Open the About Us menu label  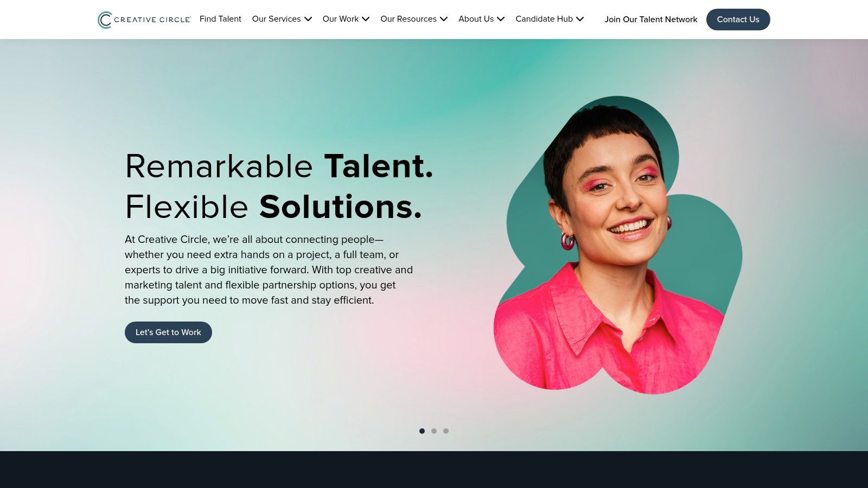476,19
